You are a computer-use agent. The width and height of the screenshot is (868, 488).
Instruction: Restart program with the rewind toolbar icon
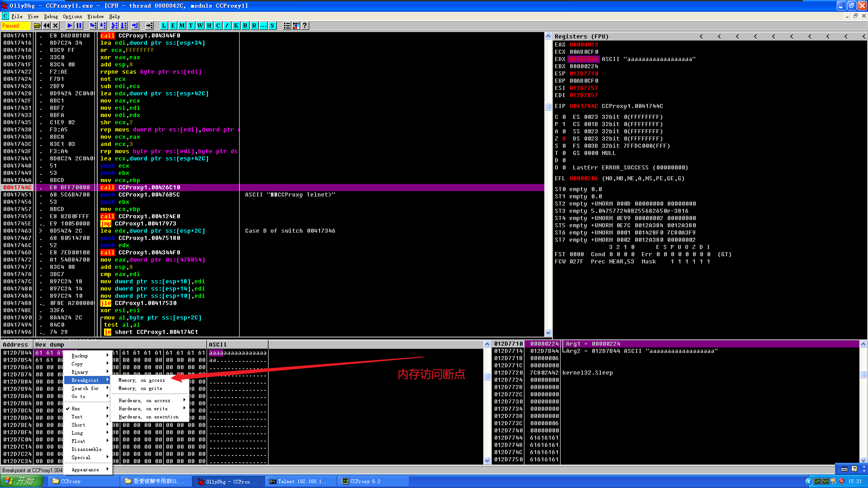pos(47,26)
